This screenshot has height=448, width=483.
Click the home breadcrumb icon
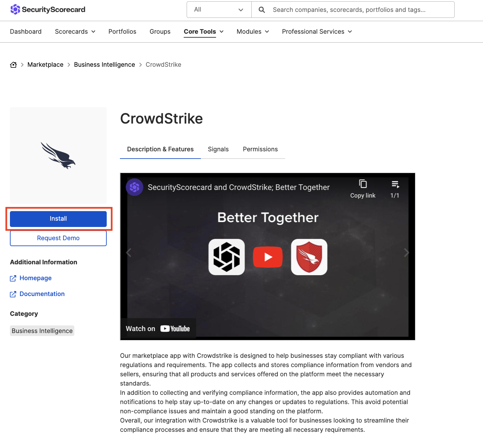pyautogui.click(x=13, y=65)
